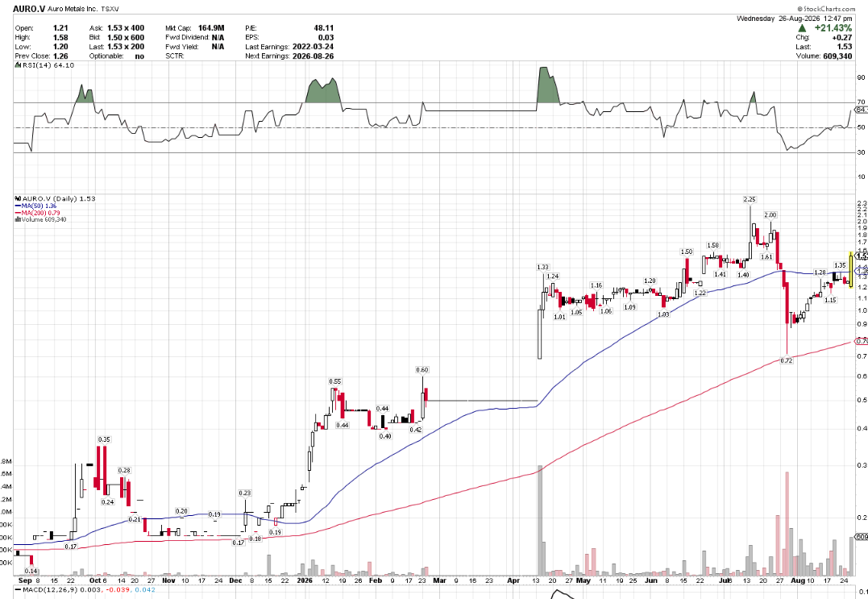The width and height of the screenshot is (868, 599).
Task: Click the '1.35' price label in August
Action: point(839,266)
